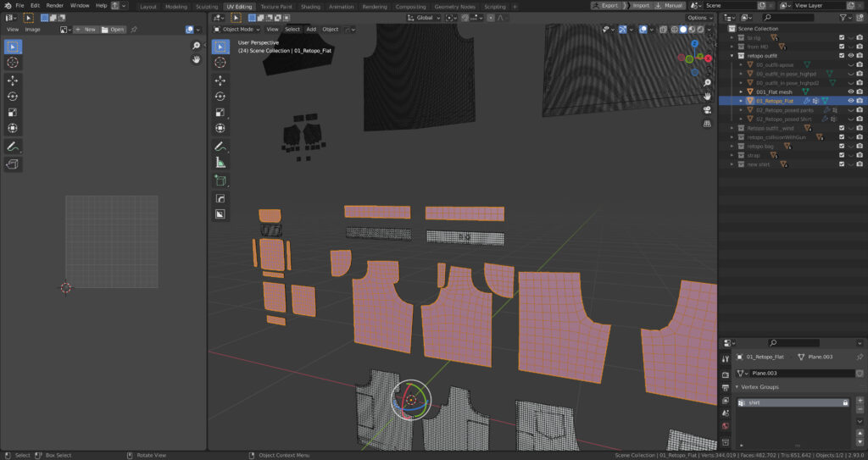Toggle camera view in the viewport
The width and height of the screenshot is (868, 460).
tap(707, 109)
